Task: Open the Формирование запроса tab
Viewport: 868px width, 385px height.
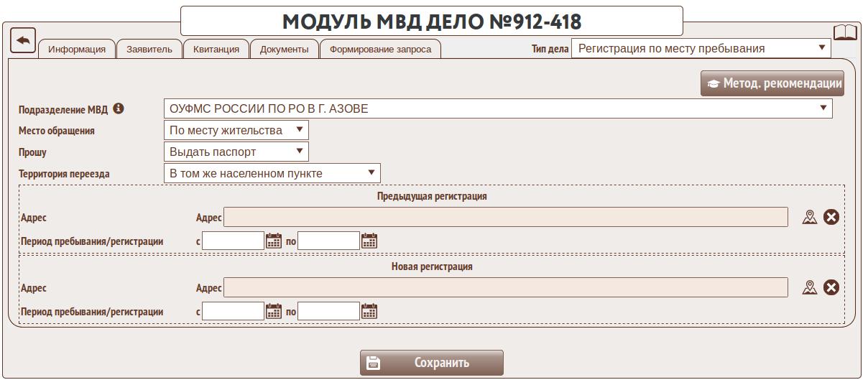Action: point(380,50)
